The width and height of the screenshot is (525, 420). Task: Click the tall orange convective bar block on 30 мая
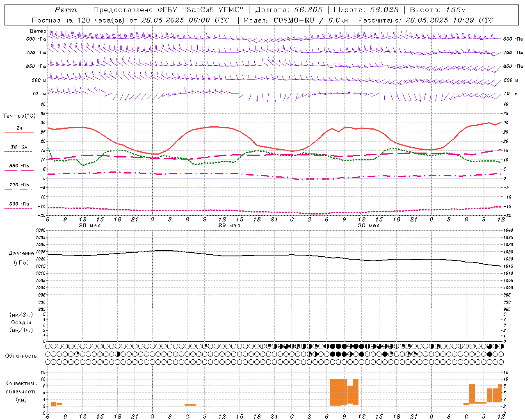[x=344, y=392]
